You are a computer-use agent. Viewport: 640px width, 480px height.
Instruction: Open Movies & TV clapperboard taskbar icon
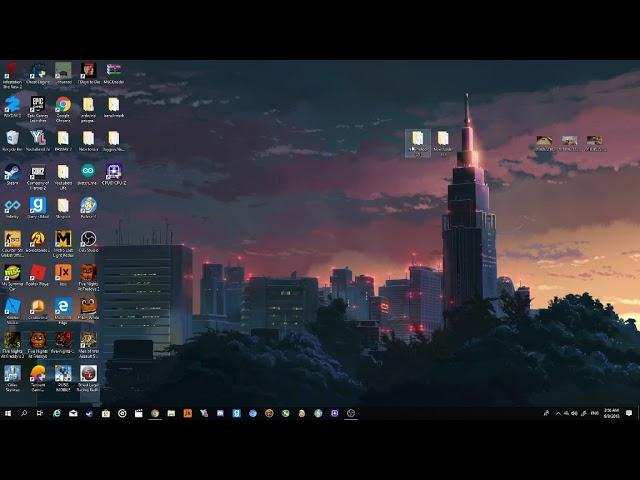pos(138,413)
